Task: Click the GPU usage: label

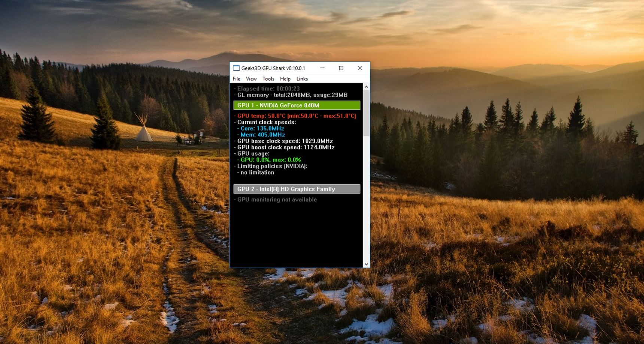Action: (x=252, y=154)
